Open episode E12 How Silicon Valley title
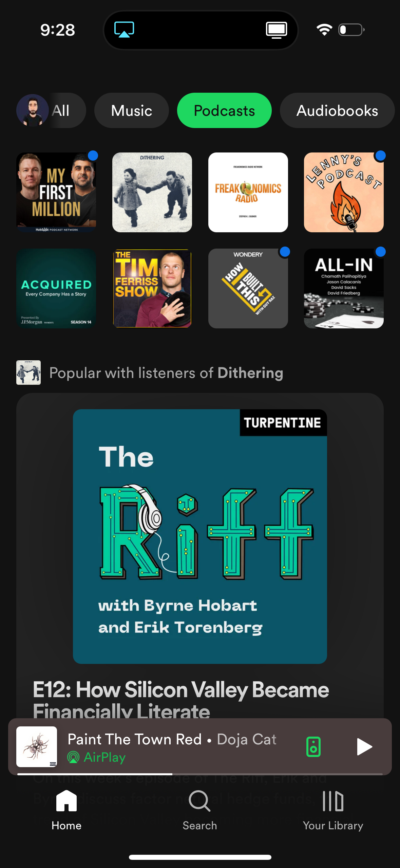Screen dimensions: 400x868 (x=181, y=700)
